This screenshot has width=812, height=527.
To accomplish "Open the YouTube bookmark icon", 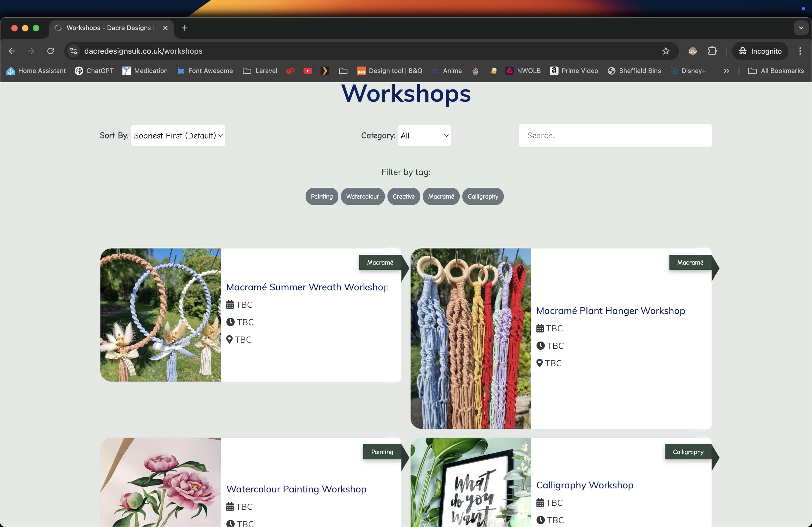I will [307, 71].
